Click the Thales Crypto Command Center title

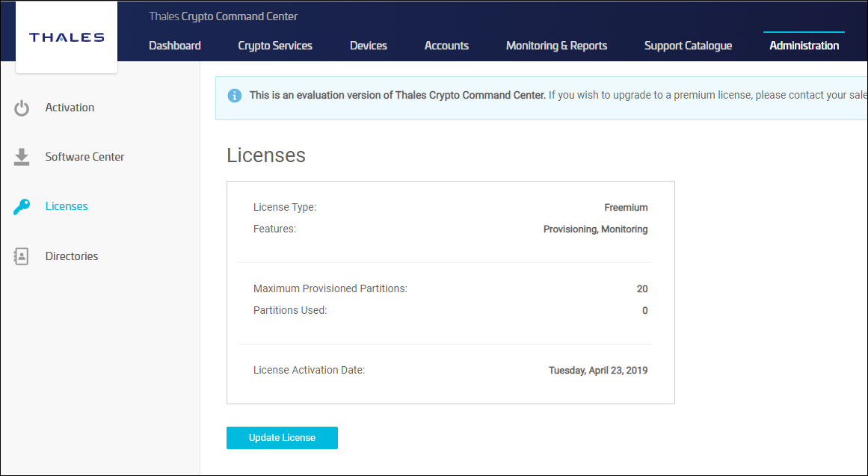[x=223, y=16]
